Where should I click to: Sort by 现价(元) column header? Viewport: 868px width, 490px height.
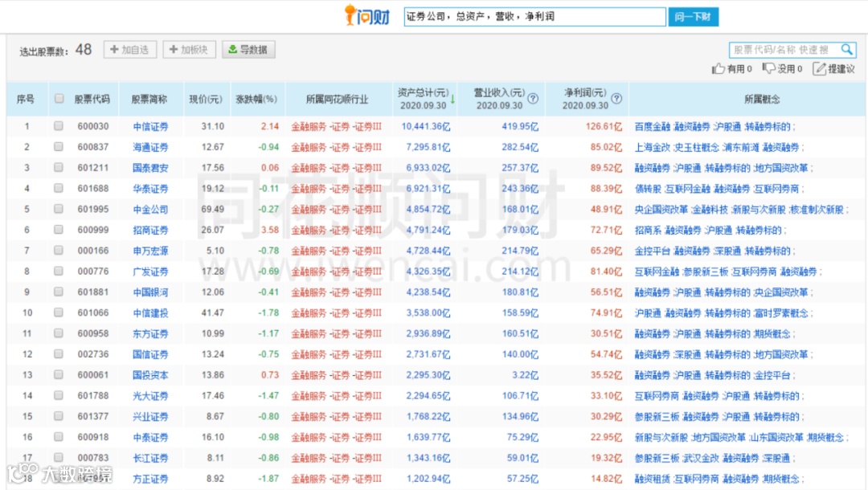click(206, 99)
